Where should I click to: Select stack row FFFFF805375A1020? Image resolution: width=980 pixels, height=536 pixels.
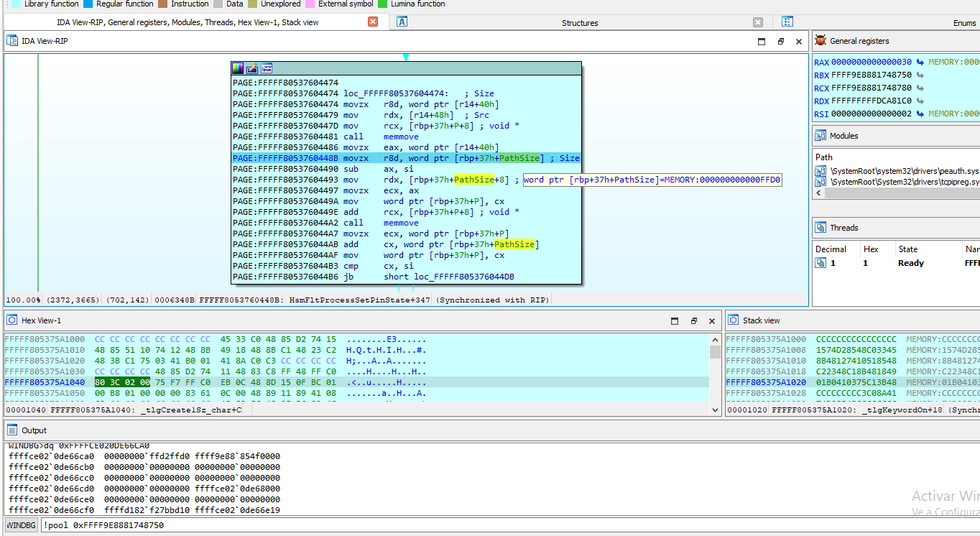[x=852, y=382]
